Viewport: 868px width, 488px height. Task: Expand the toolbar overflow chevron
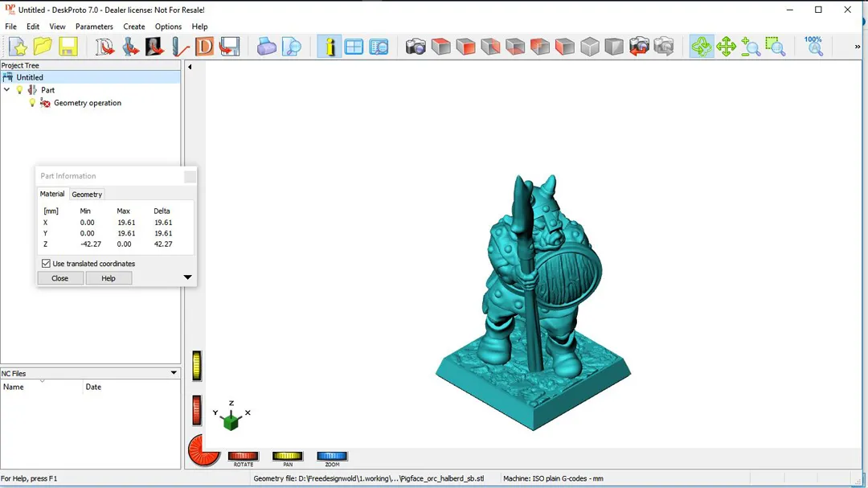858,47
